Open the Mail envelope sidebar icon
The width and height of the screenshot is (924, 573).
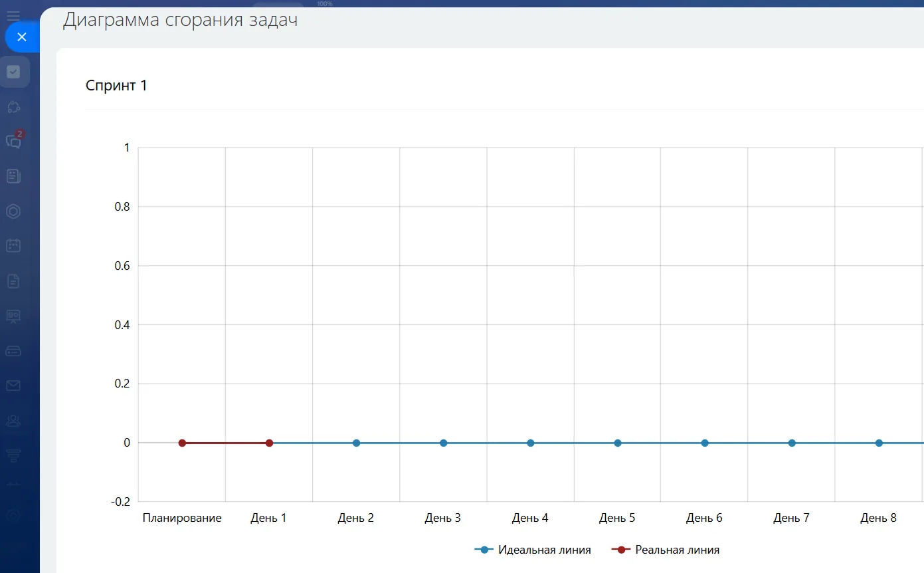13,386
